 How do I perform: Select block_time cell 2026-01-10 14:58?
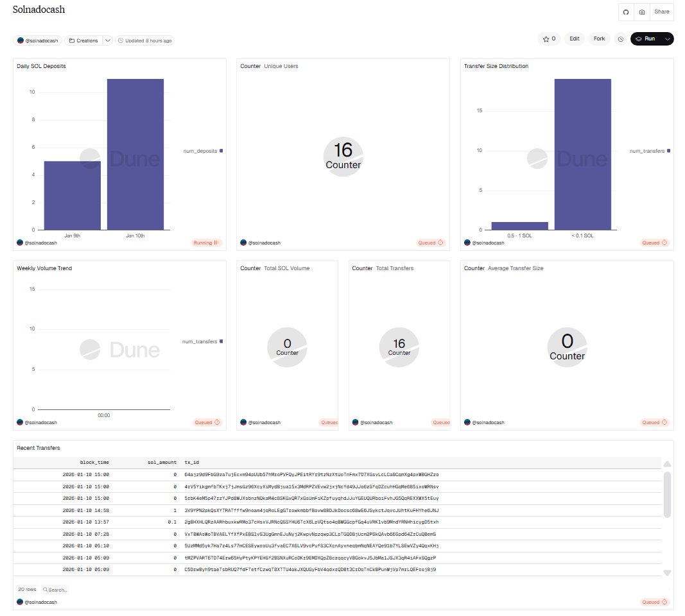85,510
